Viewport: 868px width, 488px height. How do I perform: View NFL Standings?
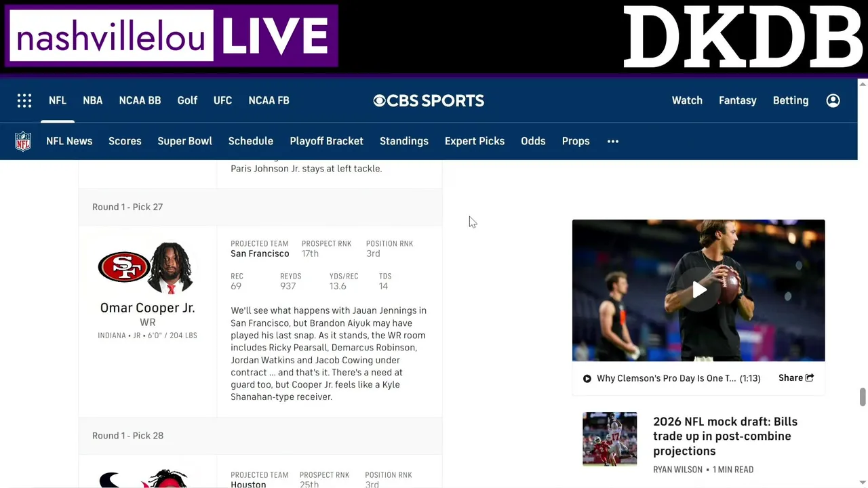coord(404,141)
